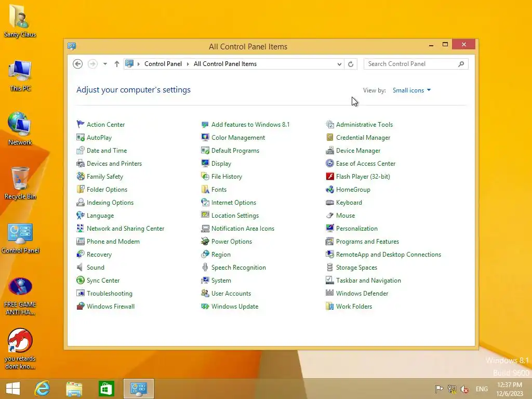Launch Internet Explorer from the taskbar
532x399 pixels.
(43, 389)
